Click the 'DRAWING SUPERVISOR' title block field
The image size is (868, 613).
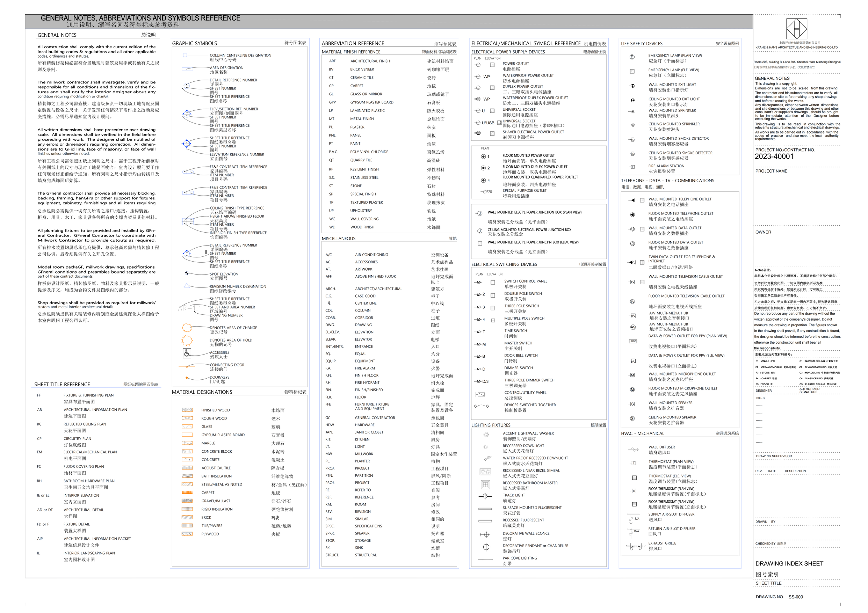pyautogui.click(x=774, y=456)
